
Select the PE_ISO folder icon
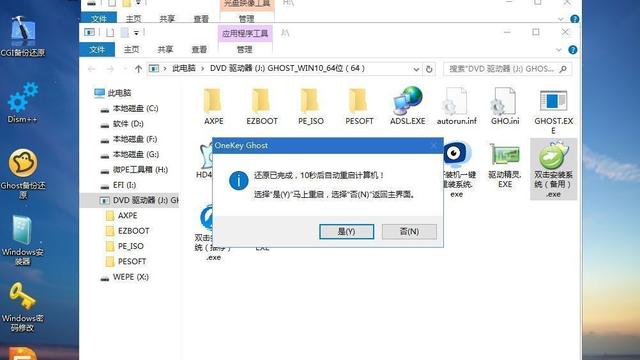click(x=311, y=106)
